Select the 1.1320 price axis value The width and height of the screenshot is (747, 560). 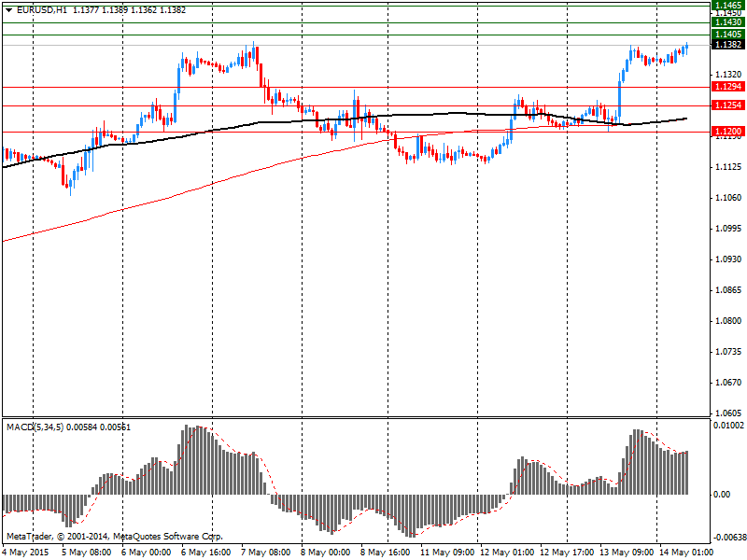728,75
